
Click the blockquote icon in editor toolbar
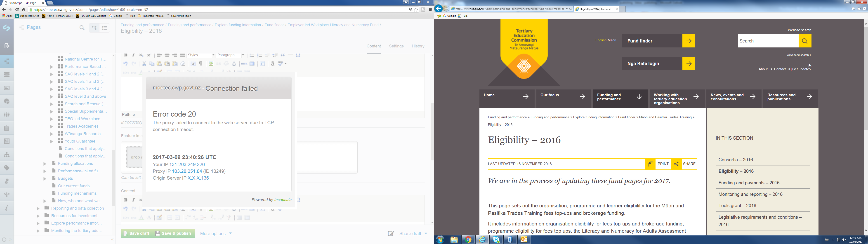click(283, 55)
